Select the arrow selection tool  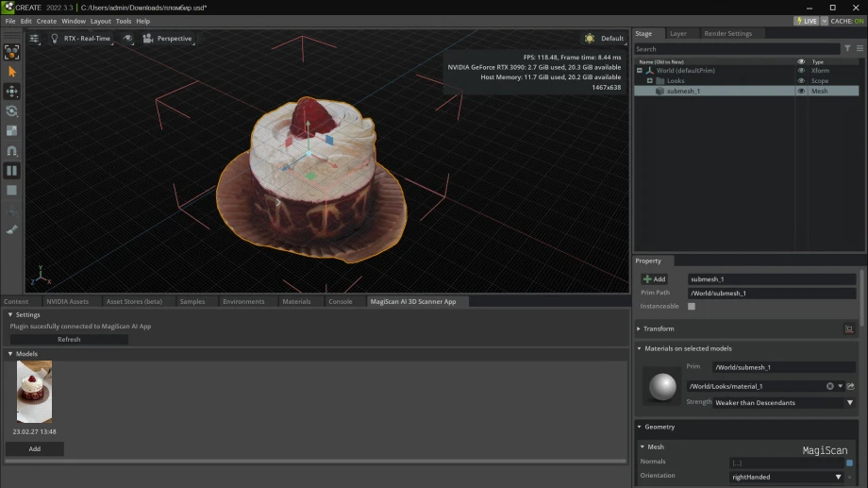point(11,72)
